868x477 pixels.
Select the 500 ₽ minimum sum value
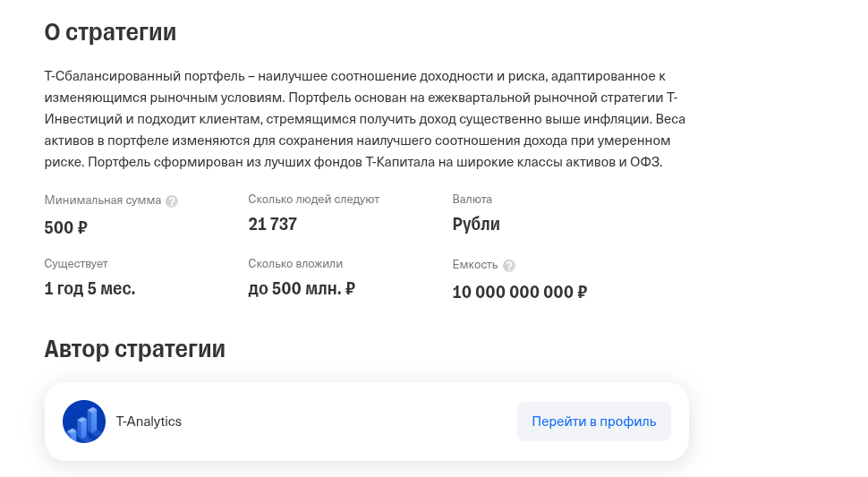click(x=65, y=227)
